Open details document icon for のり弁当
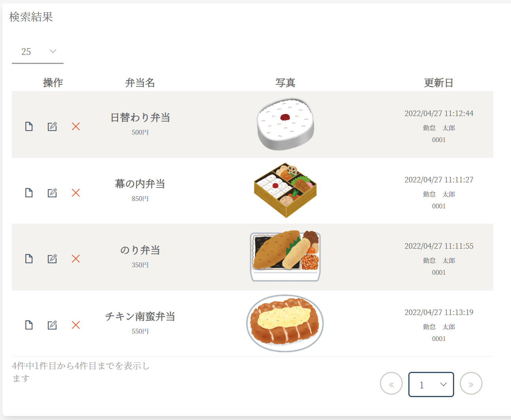Screen dimensions: 511x420 (x=29, y=259)
